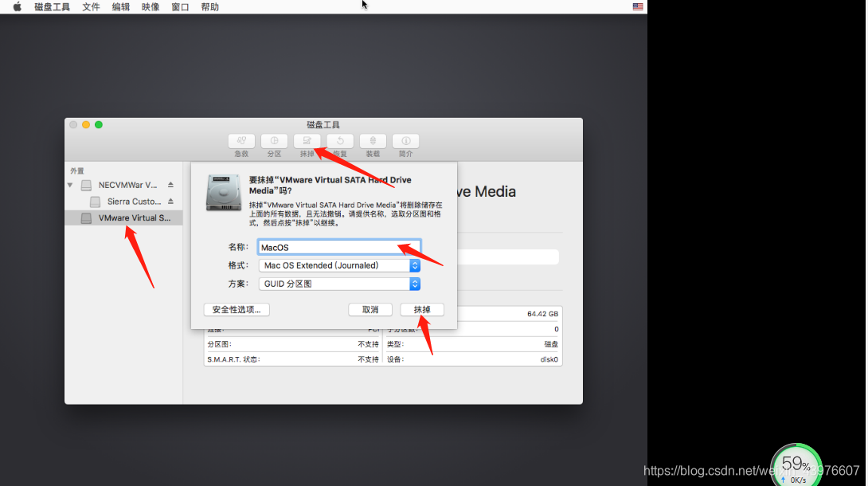Click the 抹掉 erase toolbar icon

[307, 141]
